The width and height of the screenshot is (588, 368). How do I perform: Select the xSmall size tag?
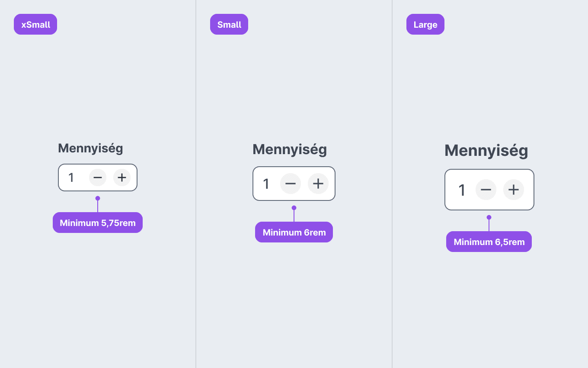[35, 24]
